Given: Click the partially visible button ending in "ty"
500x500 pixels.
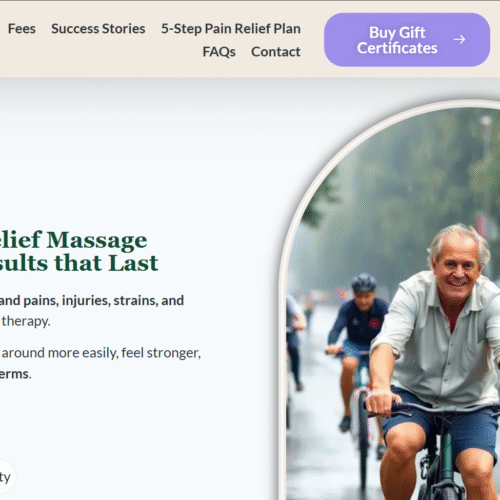Looking at the screenshot, I should [x=6, y=477].
